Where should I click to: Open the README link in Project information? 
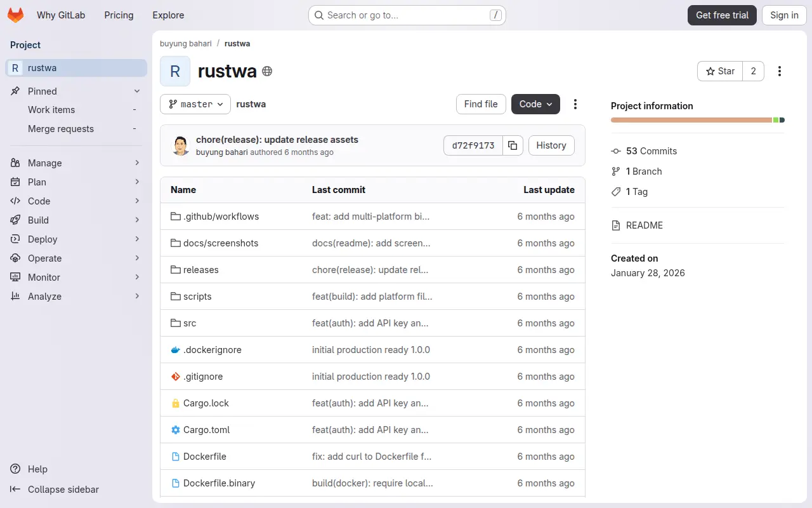click(645, 225)
